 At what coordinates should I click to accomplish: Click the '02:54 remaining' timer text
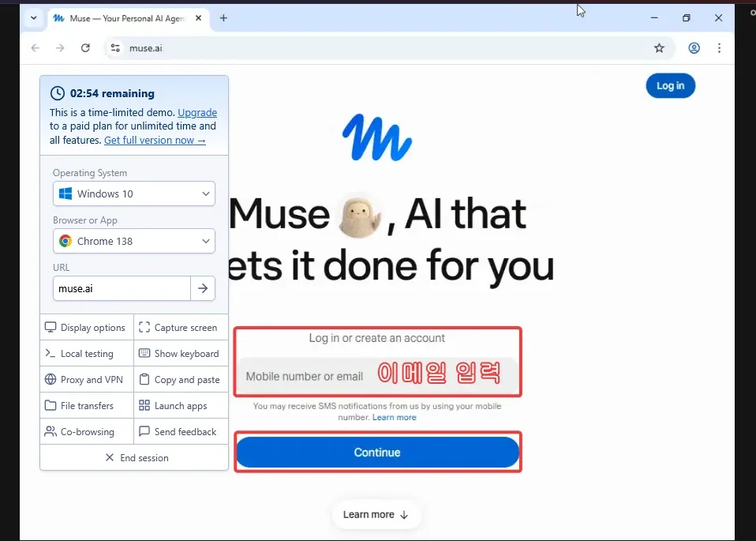click(112, 94)
